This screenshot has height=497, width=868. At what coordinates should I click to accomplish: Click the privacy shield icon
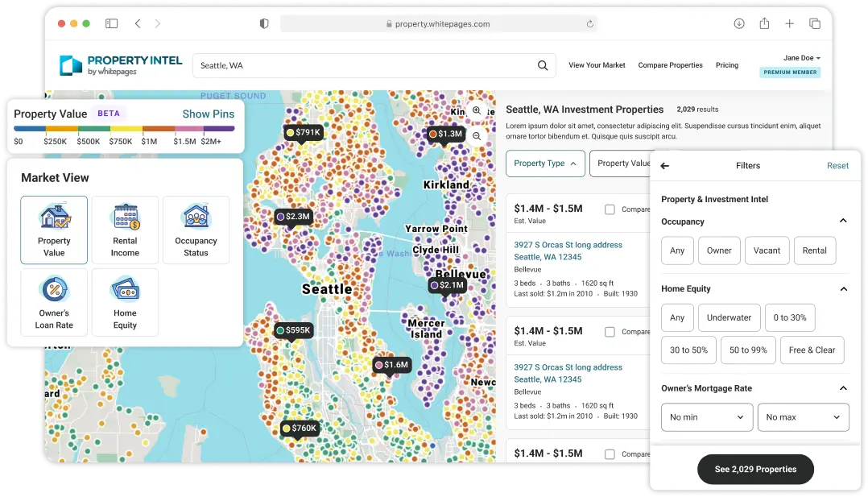pyautogui.click(x=264, y=23)
